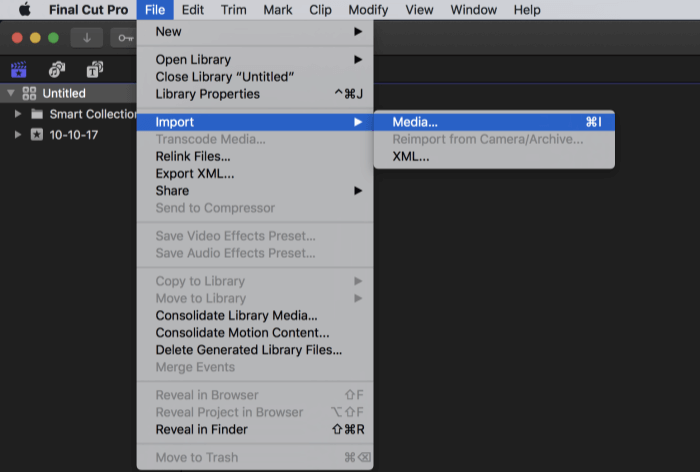The image size is (700, 472).
Task: Open the Help menu
Action: [527, 9]
